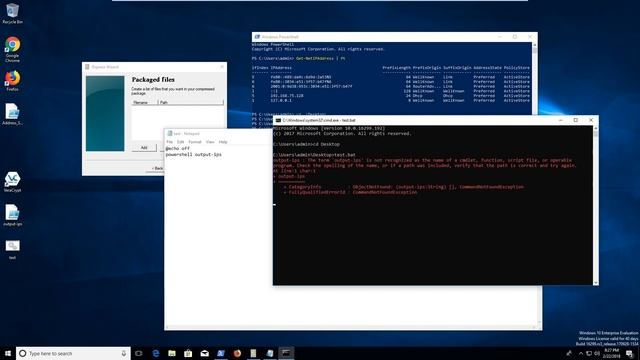Click the 'Packaged files' heading in the wizard
The height and width of the screenshot is (360, 640).
(x=153, y=80)
